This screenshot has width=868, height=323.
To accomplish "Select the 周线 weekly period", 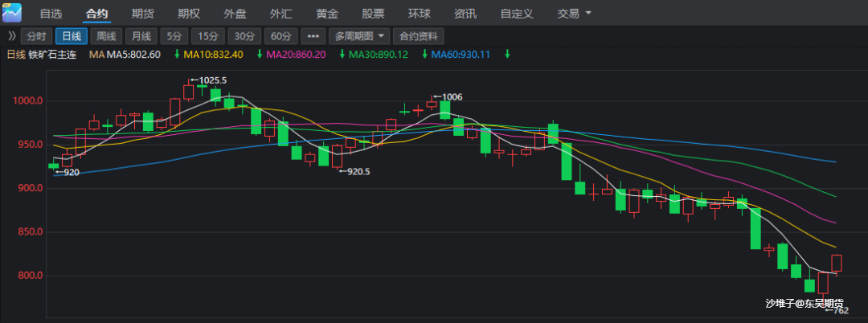I will click(106, 36).
